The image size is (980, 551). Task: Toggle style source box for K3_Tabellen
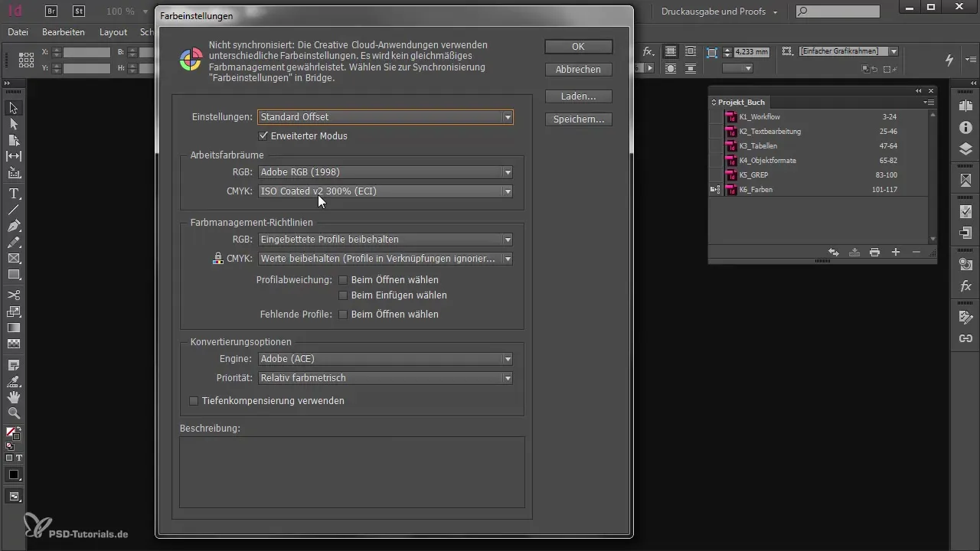(x=716, y=146)
